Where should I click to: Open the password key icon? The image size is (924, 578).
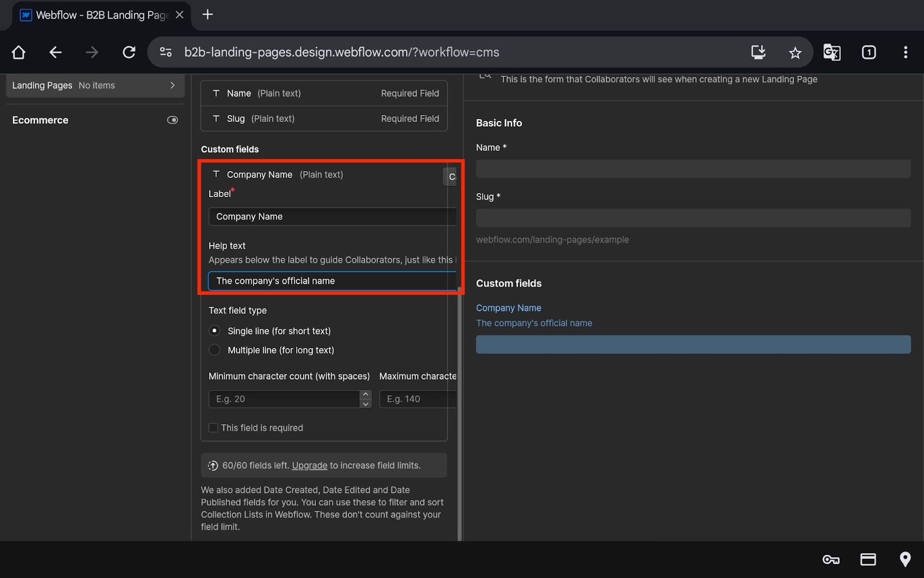coord(830,560)
